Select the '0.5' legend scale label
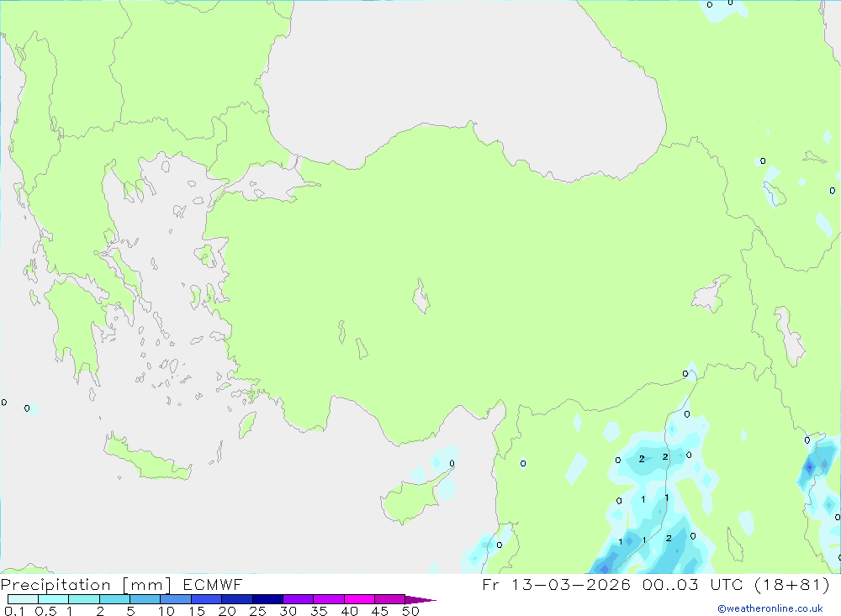The width and height of the screenshot is (841, 616). (x=45, y=611)
